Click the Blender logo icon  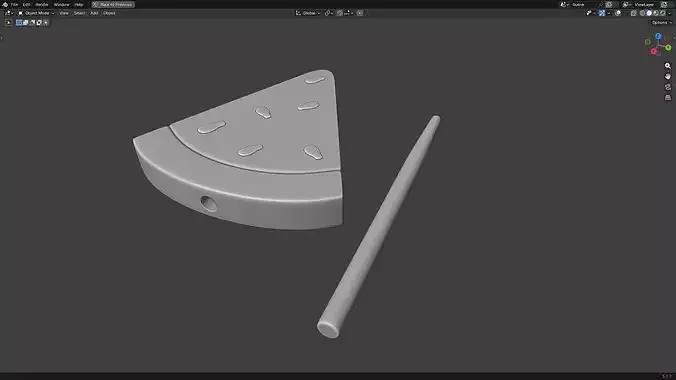click(x=5, y=4)
